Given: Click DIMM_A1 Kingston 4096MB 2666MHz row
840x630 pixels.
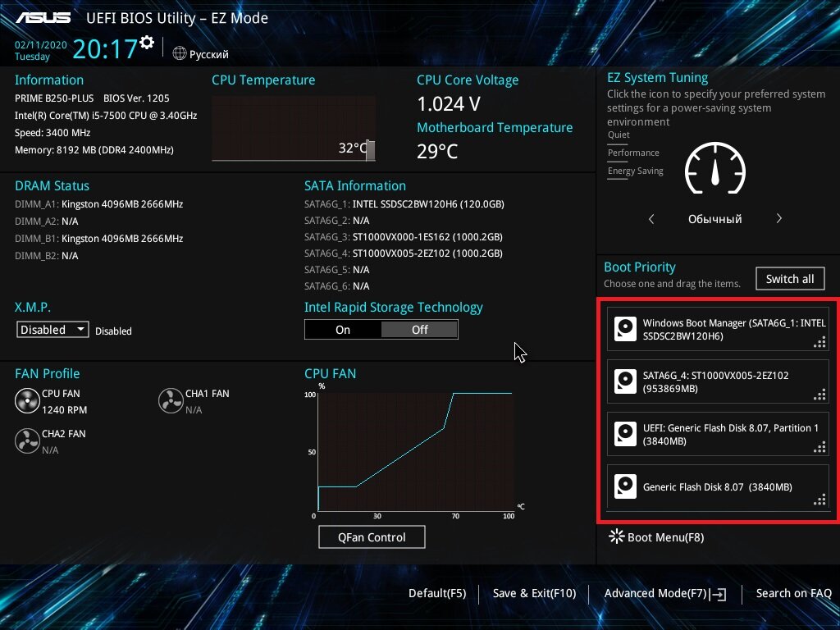Looking at the screenshot, I should tap(99, 204).
